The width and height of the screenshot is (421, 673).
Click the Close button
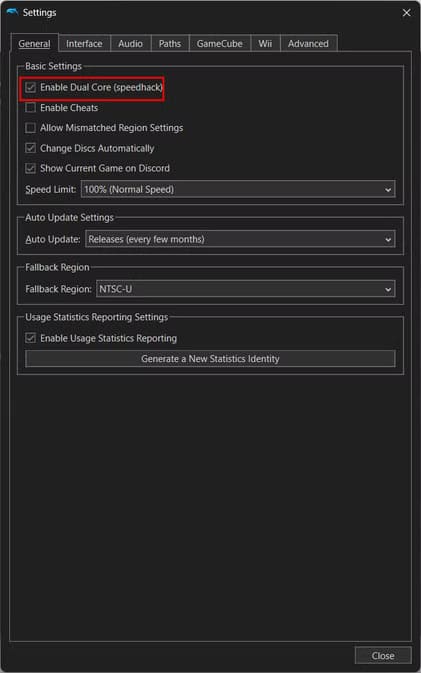tap(383, 655)
